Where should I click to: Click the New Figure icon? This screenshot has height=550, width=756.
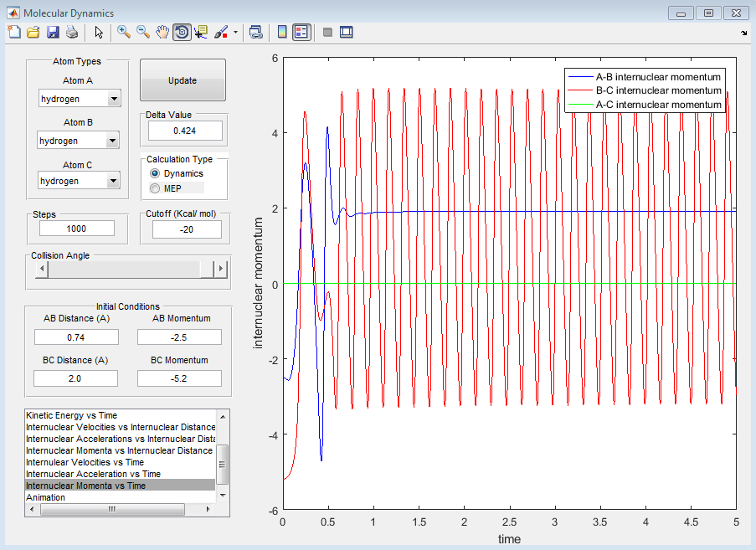[14, 32]
